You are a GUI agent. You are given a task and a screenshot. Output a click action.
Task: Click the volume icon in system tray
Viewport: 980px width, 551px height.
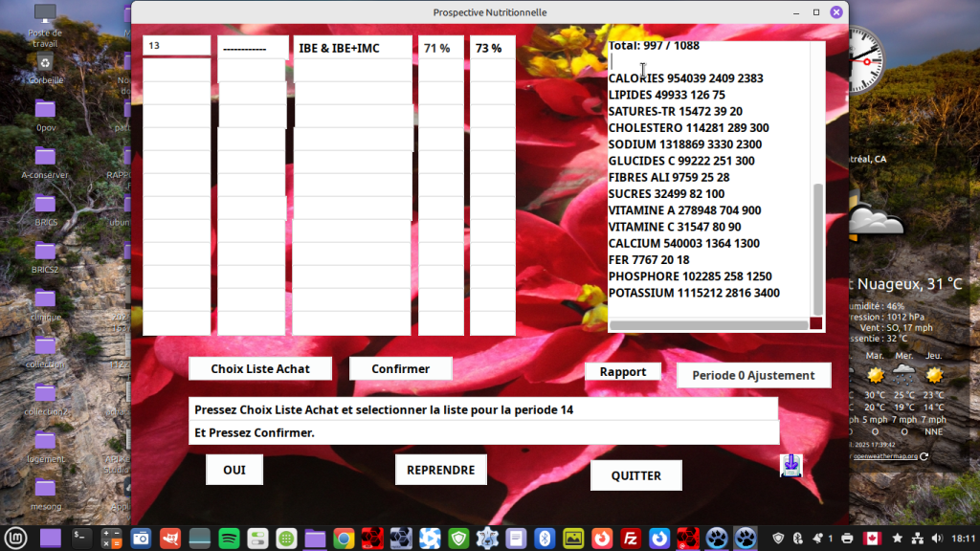[936, 538]
